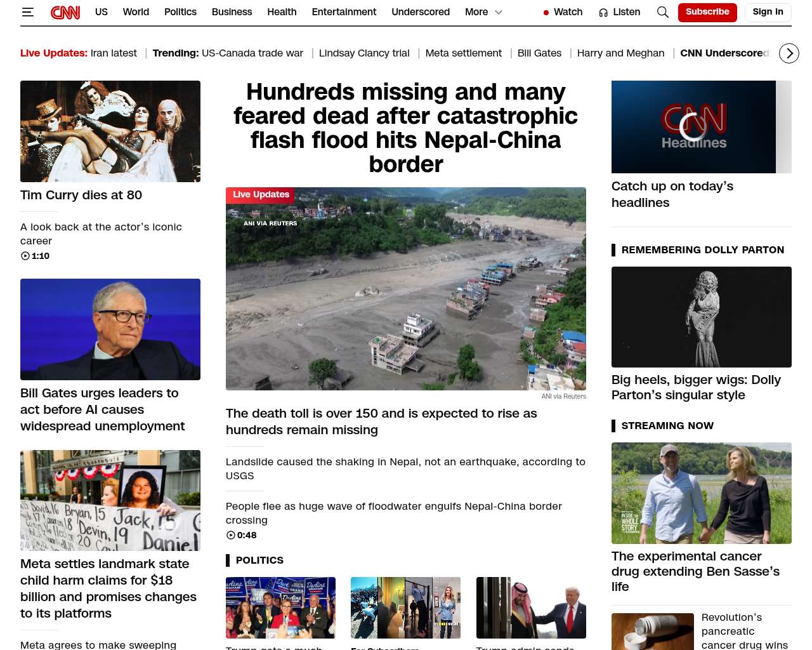This screenshot has width=812, height=650.
Task: Click the Live Updates badge on flood image
Action: [260, 195]
